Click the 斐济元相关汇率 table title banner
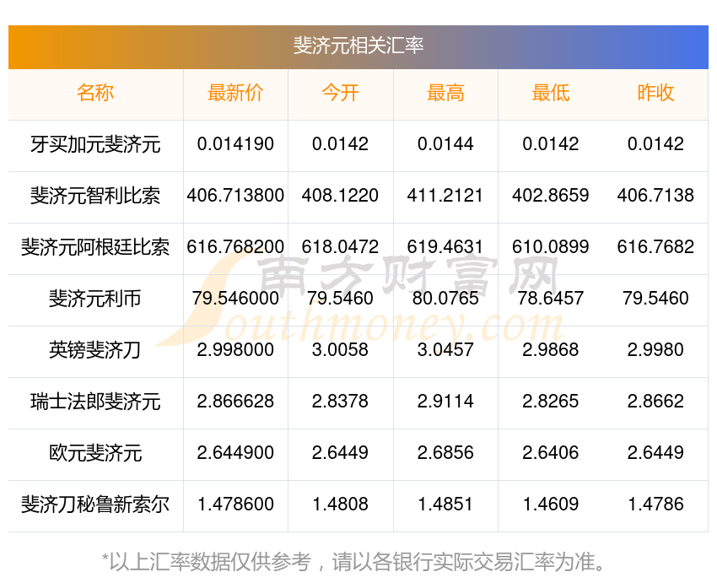 coord(358,46)
